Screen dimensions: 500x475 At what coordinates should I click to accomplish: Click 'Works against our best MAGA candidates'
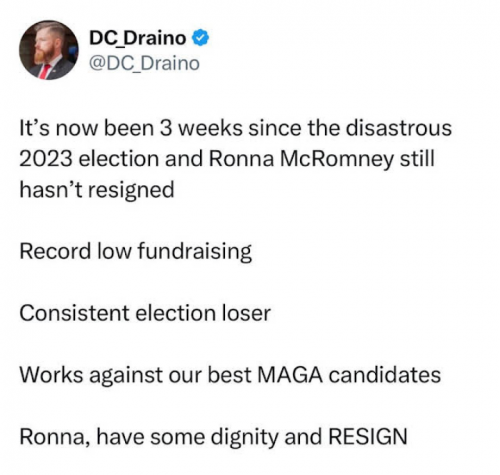point(230,375)
